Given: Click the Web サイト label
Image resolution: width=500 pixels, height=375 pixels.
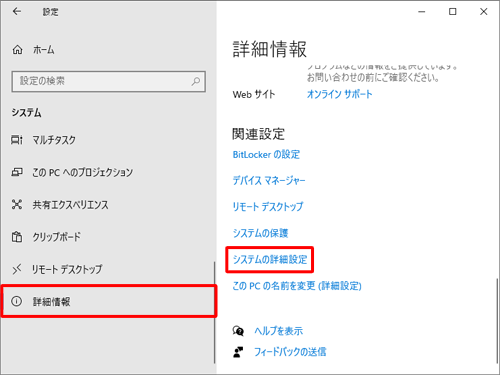Looking at the screenshot, I should pyautogui.click(x=254, y=94).
